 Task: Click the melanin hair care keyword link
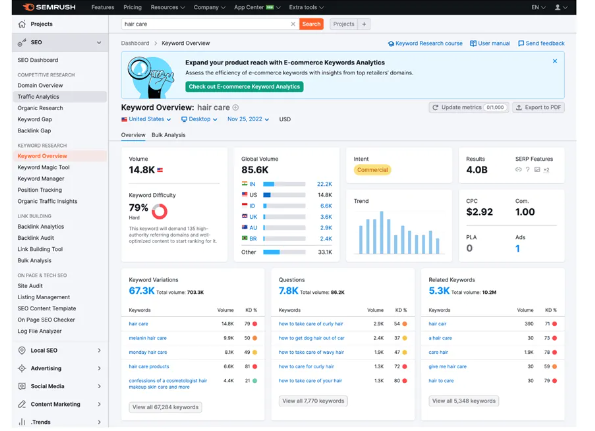pos(148,338)
